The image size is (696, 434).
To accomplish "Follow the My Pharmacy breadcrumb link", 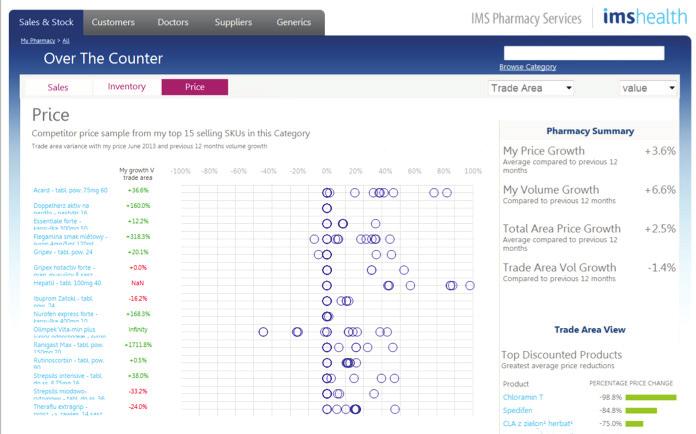I will click(x=38, y=41).
